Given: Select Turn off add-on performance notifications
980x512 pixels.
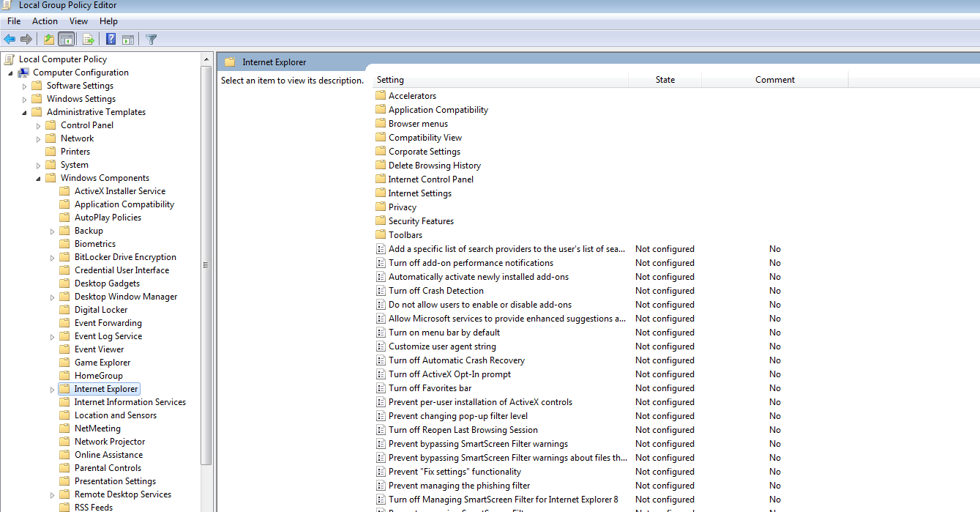Looking at the screenshot, I should click(x=471, y=263).
